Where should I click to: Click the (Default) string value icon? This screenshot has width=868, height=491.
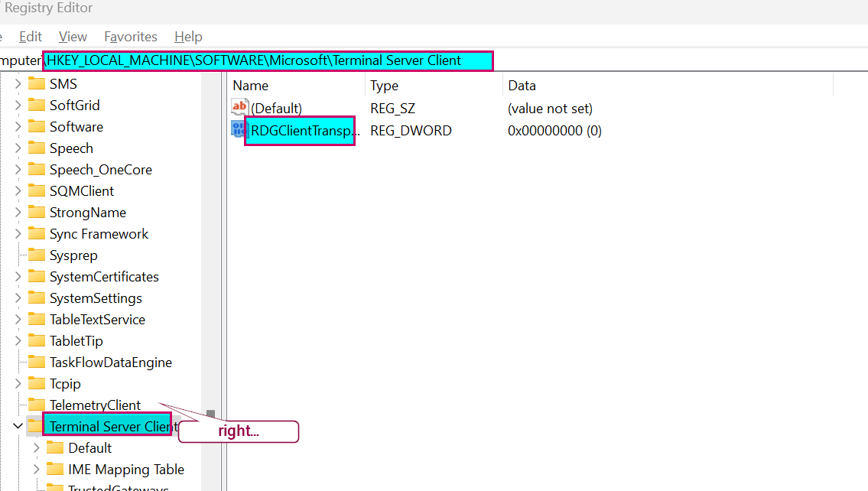(x=239, y=107)
